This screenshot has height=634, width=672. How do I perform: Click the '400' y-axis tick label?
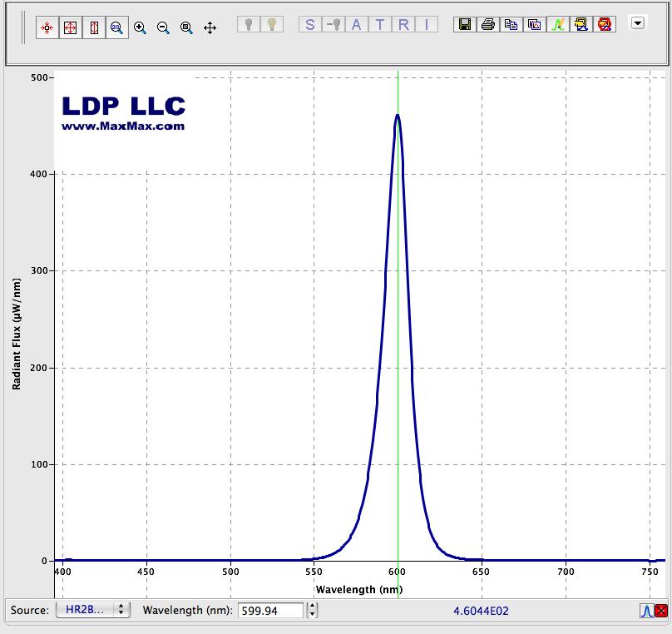[x=38, y=174]
